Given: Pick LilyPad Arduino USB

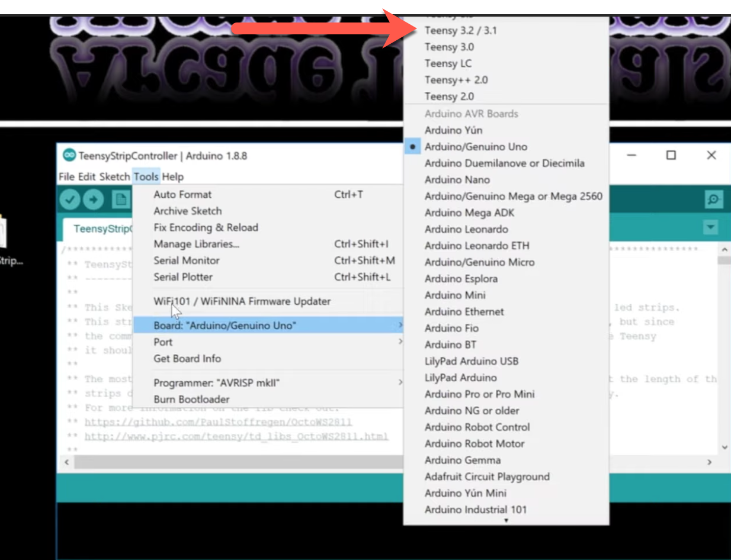Looking at the screenshot, I should tap(506, 361).
